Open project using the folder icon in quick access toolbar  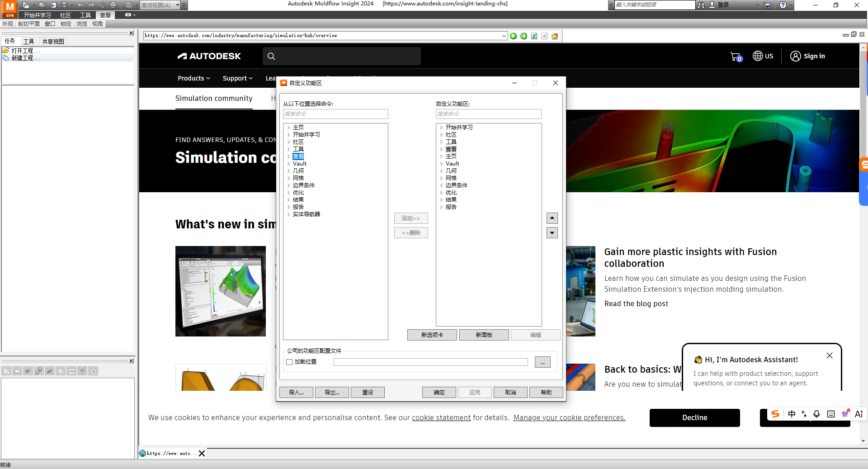pos(42,5)
